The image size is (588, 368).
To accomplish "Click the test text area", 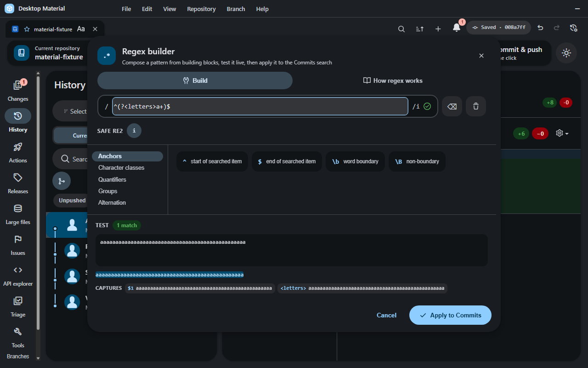I will click(x=292, y=250).
